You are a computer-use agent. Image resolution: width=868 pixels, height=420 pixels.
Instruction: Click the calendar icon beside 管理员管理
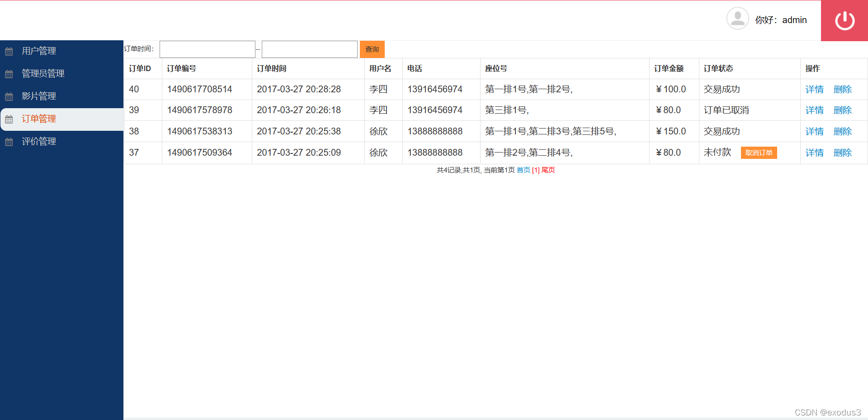point(9,74)
